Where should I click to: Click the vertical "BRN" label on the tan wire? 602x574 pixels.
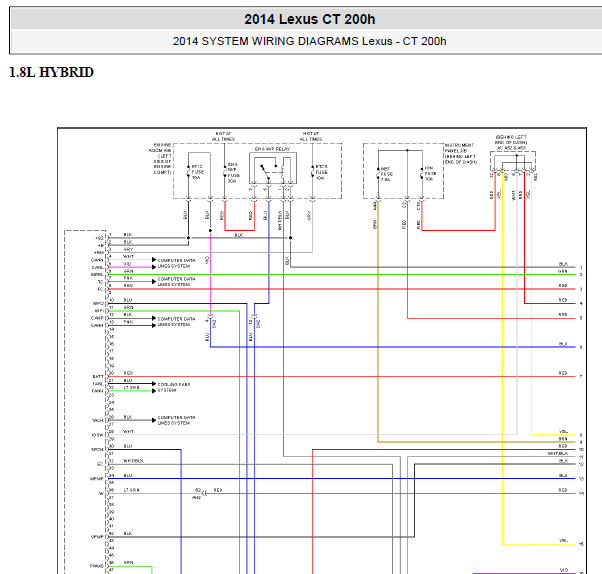click(375, 224)
